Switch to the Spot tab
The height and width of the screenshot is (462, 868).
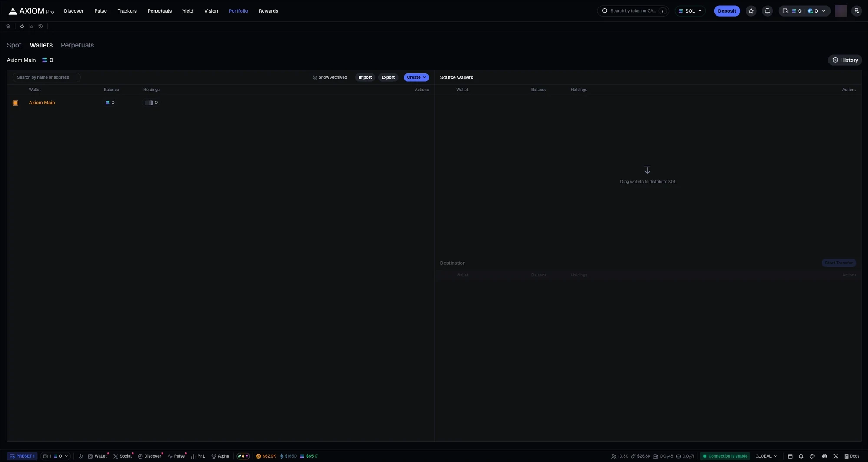[x=14, y=45]
